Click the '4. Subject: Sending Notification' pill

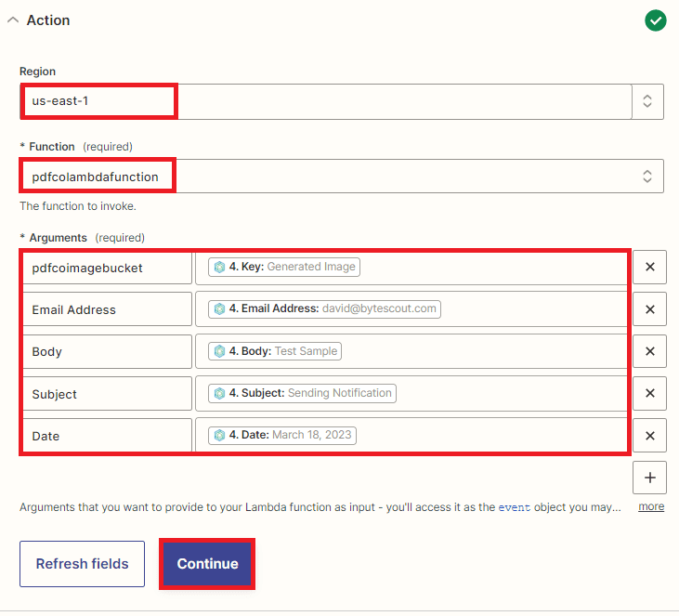click(303, 393)
